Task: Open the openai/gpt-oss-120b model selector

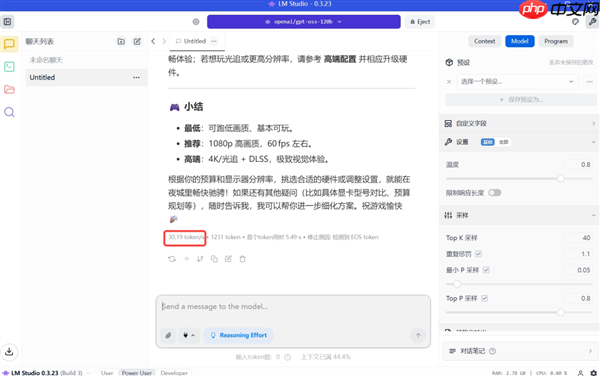Action: coord(303,22)
